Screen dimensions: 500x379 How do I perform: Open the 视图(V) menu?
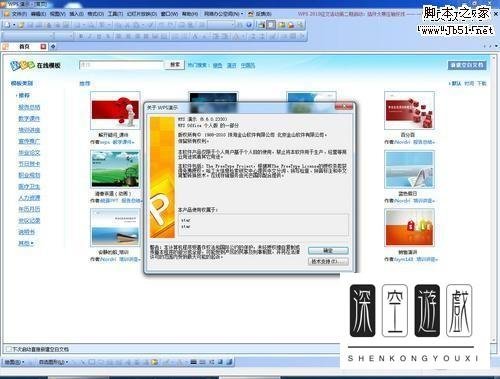tap(58, 14)
